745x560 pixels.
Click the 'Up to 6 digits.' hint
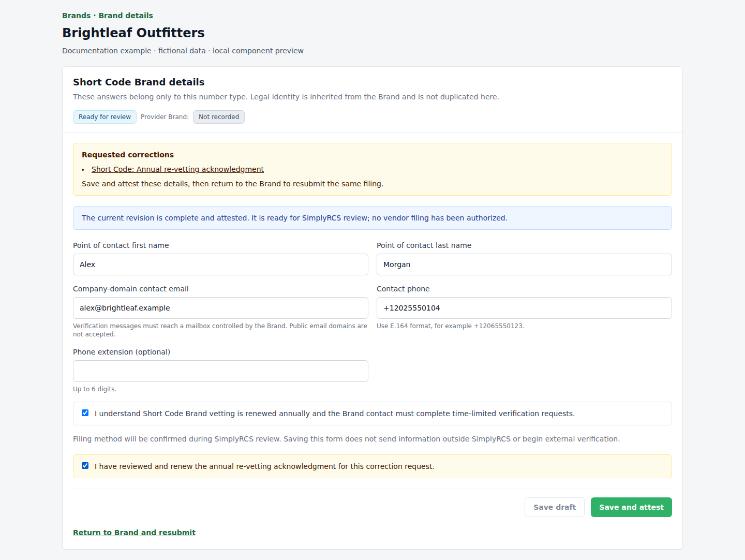(95, 389)
